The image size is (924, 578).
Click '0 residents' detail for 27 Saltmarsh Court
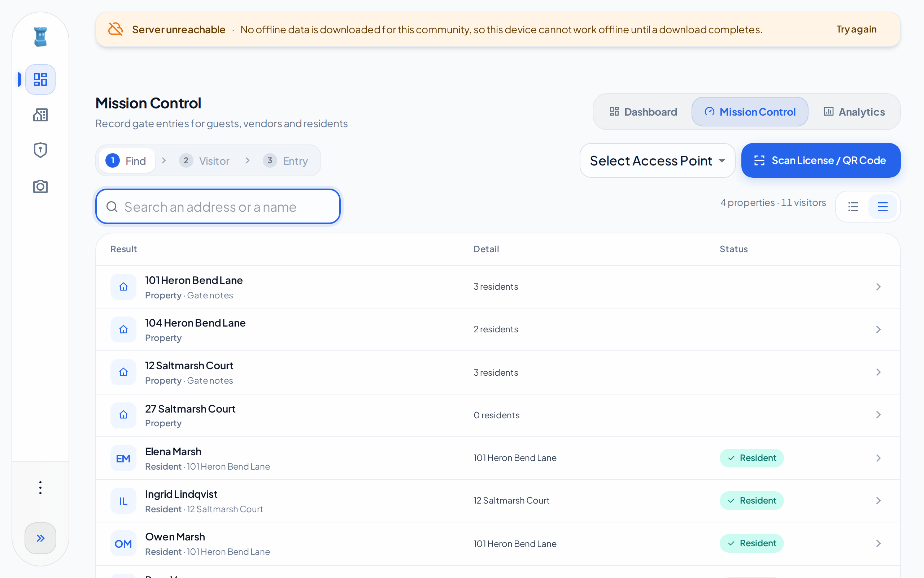(x=496, y=415)
